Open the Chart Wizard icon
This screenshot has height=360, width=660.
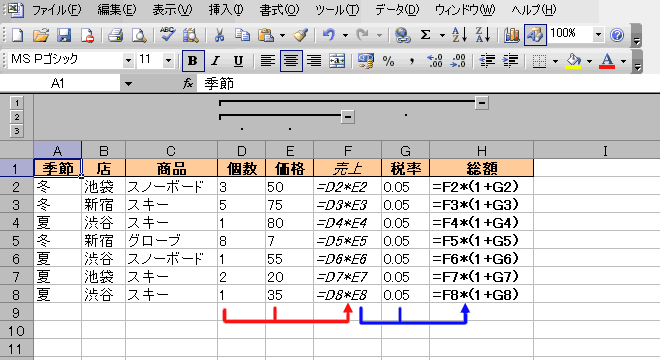(x=511, y=35)
